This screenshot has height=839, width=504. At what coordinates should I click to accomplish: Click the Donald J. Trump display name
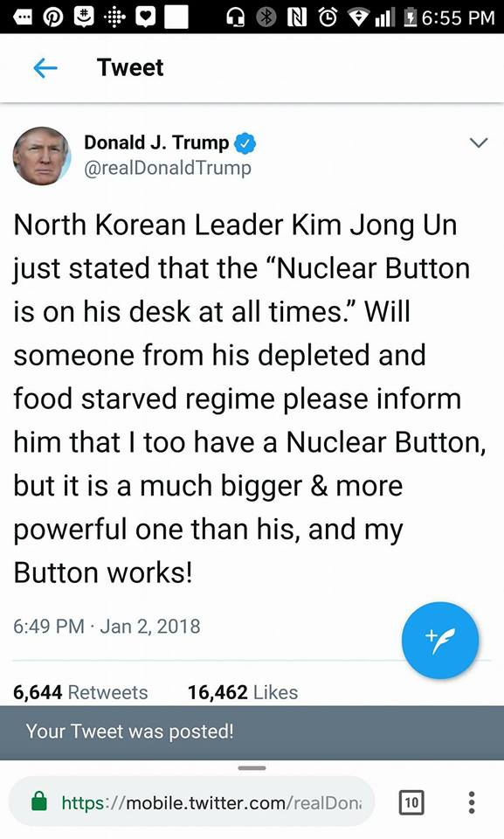(x=156, y=142)
